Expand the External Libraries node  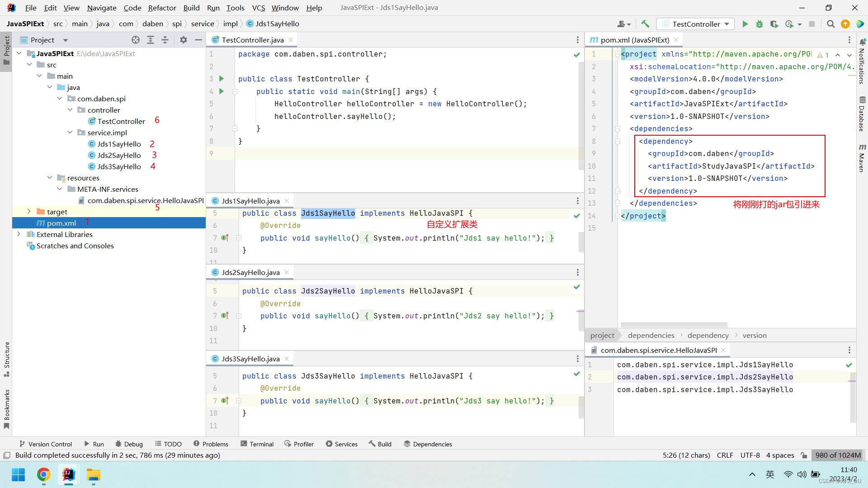pos(19,234)
